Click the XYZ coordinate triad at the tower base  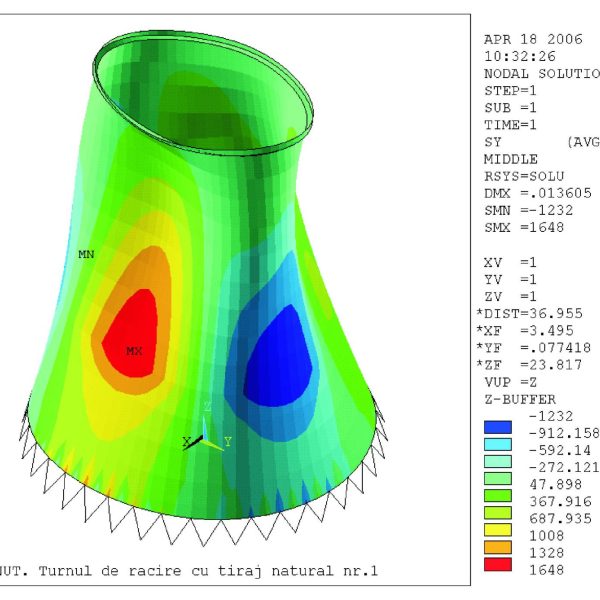[x=204, y=435]
